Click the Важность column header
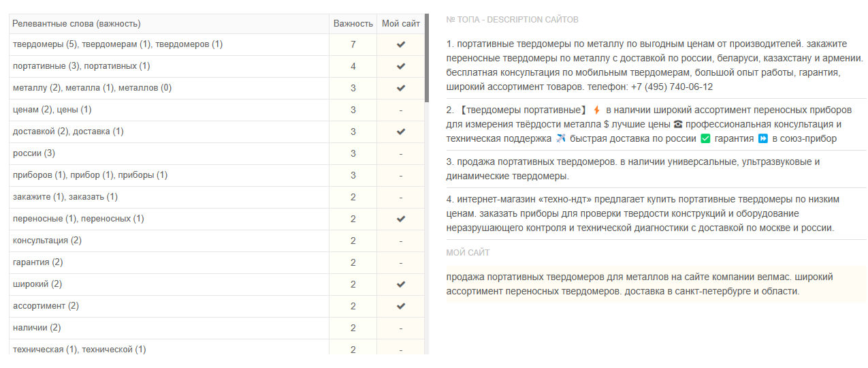Image resolution: width=868 pixels, height=368 pixels. pyautogui.click(x=353, y=24)
